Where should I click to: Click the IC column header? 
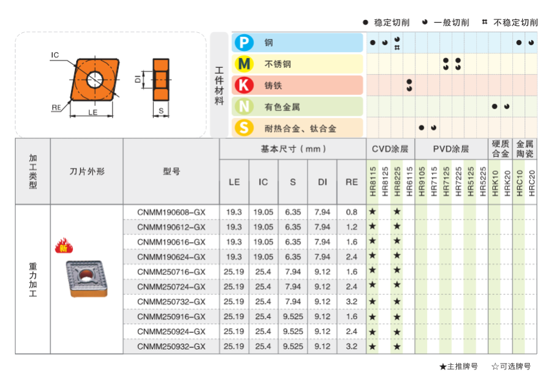point(264,182)
